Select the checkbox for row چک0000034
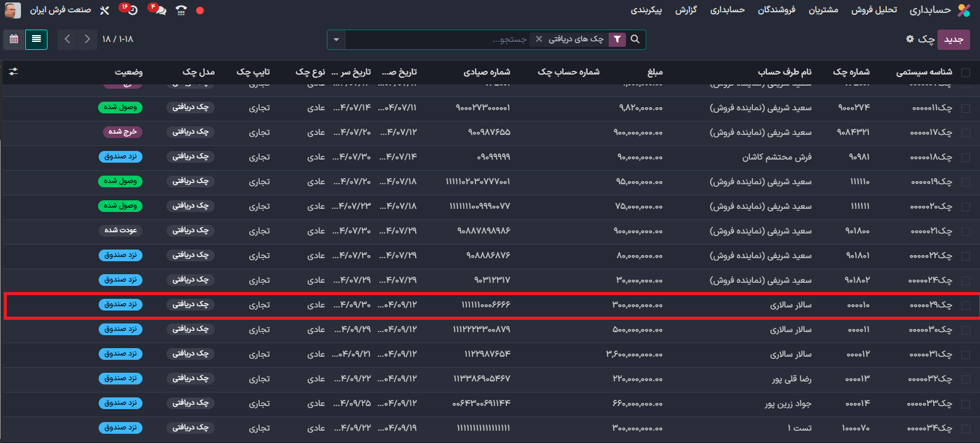980x443 pixels. [966, 428]
